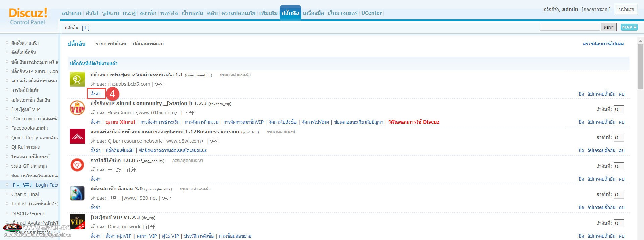The height and width of the screenshot is (240, 644).
Task: Open the UCenter menu
Action: point(371,13)
